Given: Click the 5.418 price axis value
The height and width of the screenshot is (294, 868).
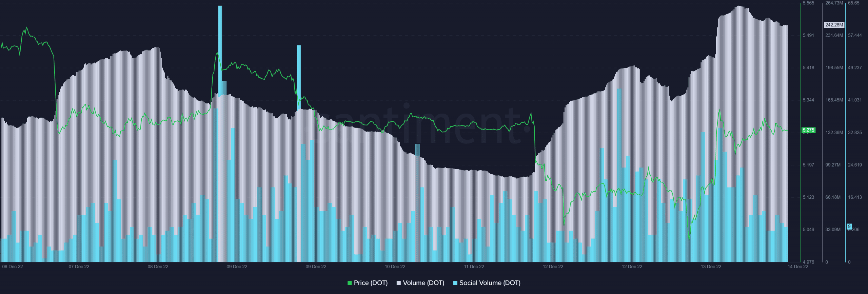Looking at the screenshot, I should pyautogui.click(x=808, y=68).
